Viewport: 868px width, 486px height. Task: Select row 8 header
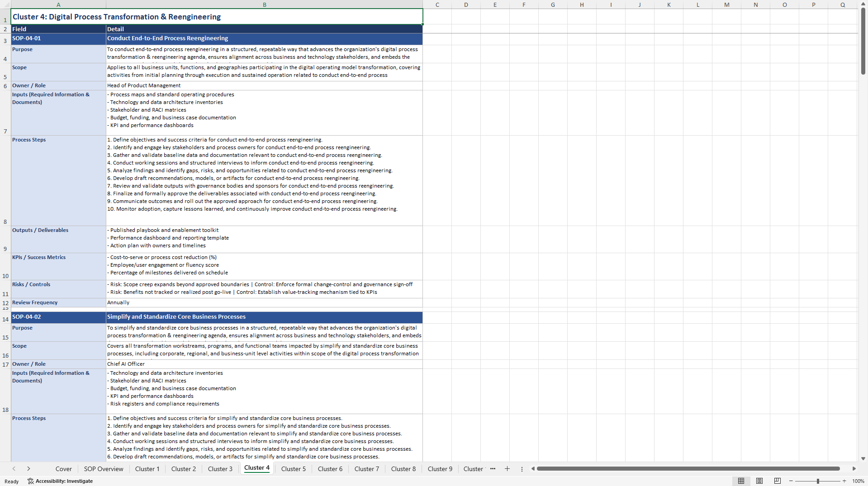coord(5,181)
